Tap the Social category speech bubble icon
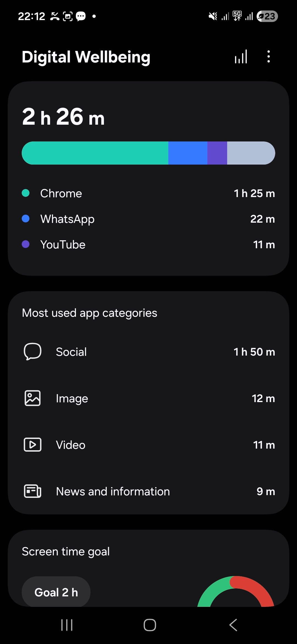297x644 pixels. tap(32, 351)
